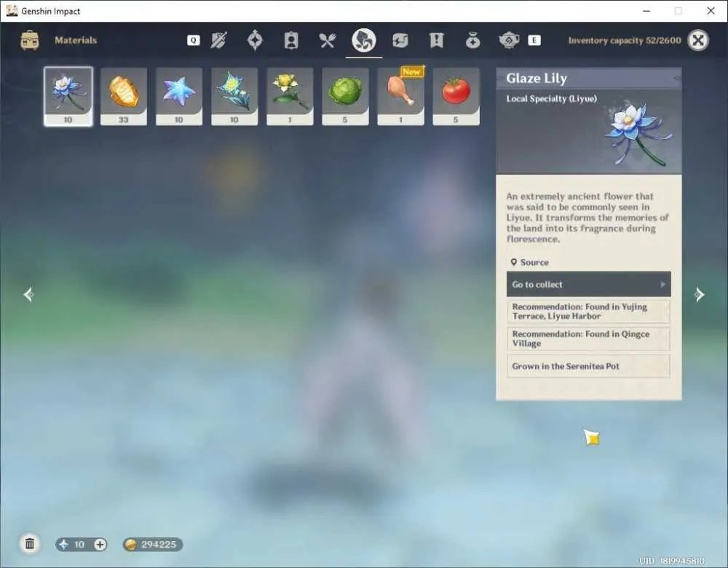Click the E key hint icon

[x=534, y=40]
